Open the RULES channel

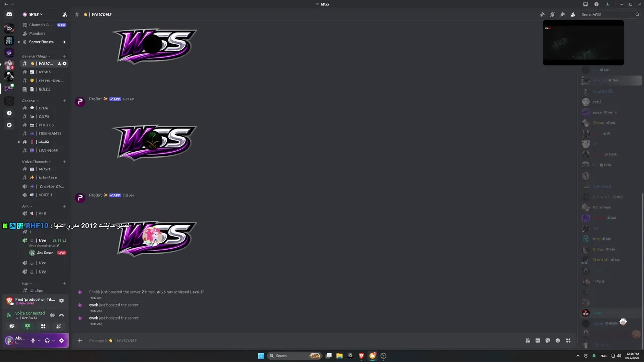tap(44, 89)
